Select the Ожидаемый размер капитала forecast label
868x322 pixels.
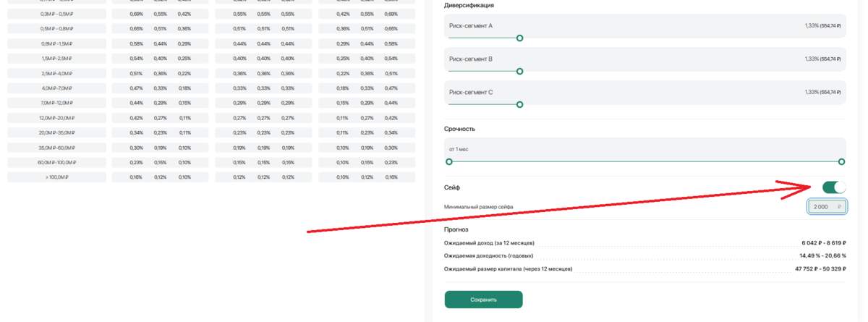[x=508, y=268]
